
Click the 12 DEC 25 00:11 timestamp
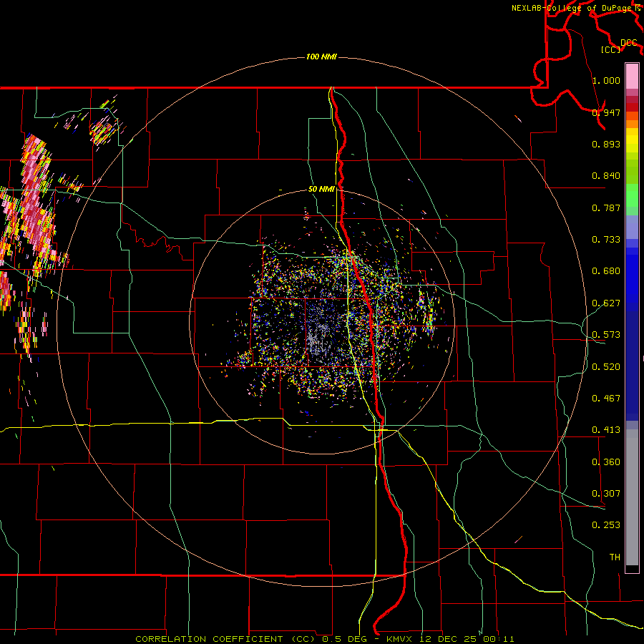468,639
